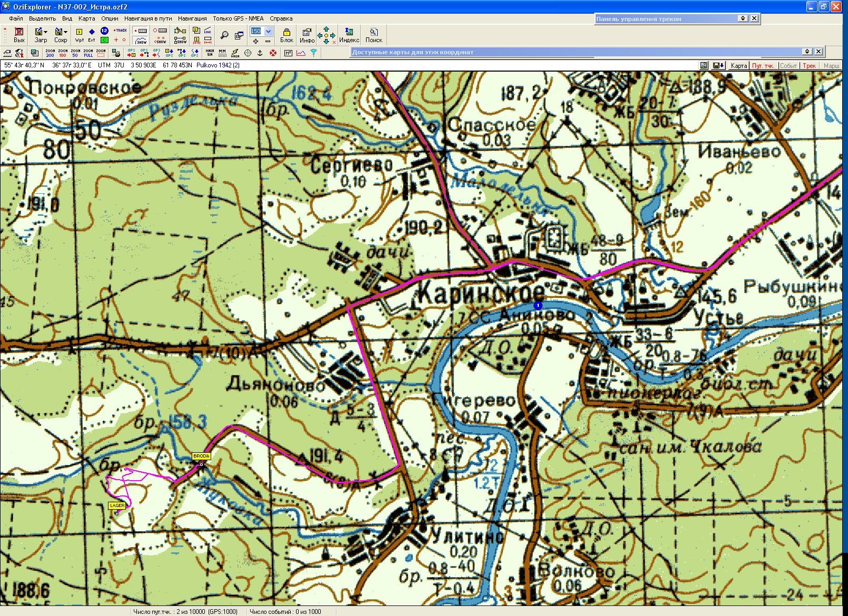The image size is (848, 616).
Task: Toggle Трек object mode in status bar
Action: click(809, 66)
